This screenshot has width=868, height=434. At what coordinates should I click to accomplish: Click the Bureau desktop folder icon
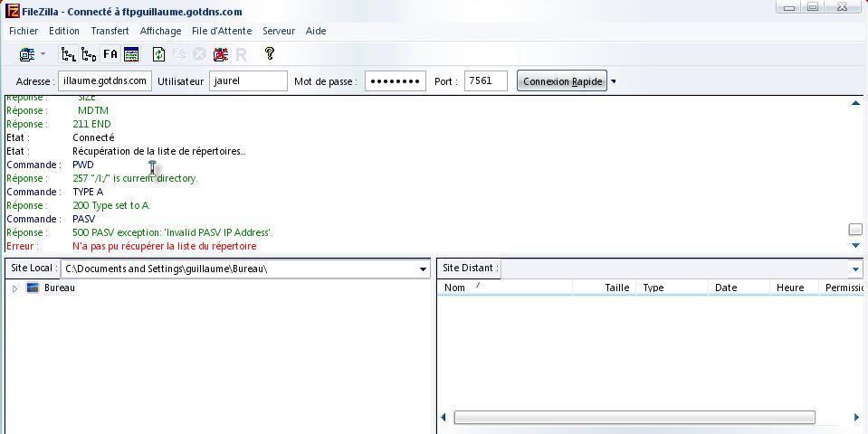coord(33,288)
